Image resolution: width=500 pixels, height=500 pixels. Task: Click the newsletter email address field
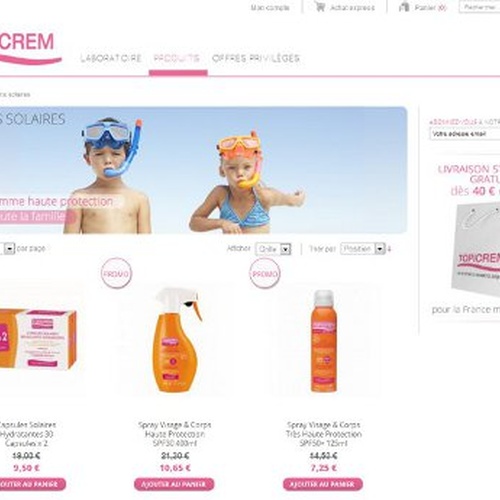click(465, 134)
